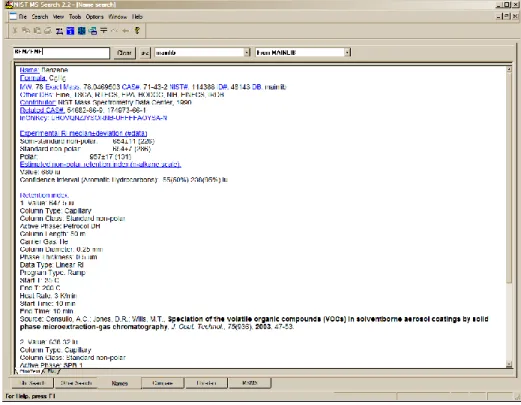The height and width of the screenshot is (405, 521).
Task: Click the 'Confidence Interval (Aromatic hydrocarbons)' line
Action: click(124, 180)
